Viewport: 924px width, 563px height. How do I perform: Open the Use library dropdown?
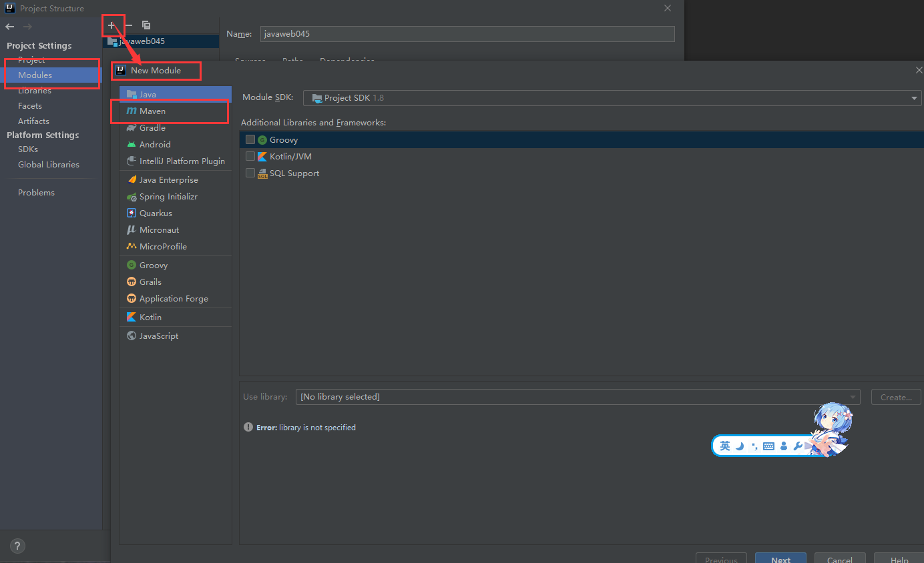(578, 397)
